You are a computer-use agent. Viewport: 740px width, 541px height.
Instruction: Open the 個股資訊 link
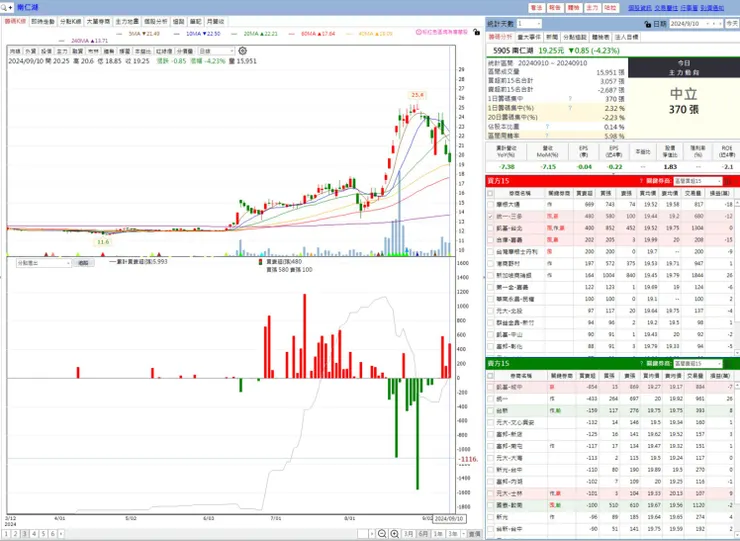coord(639,8)
